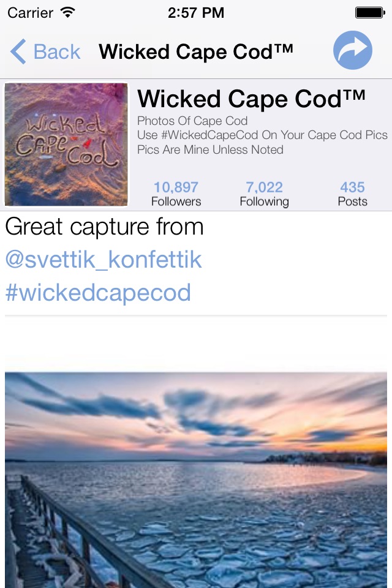
Task: Tap the Back chevron arrow
Action: pos(18,51)
